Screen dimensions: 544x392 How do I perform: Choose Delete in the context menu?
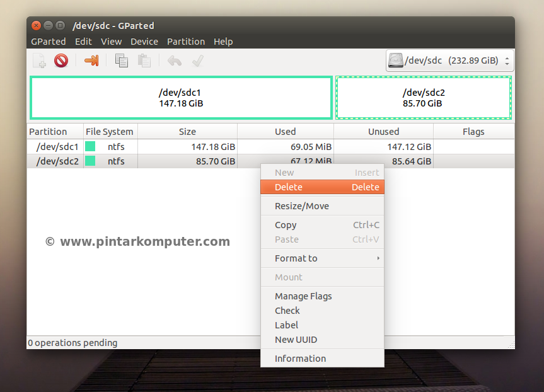[x=322, y=187]
